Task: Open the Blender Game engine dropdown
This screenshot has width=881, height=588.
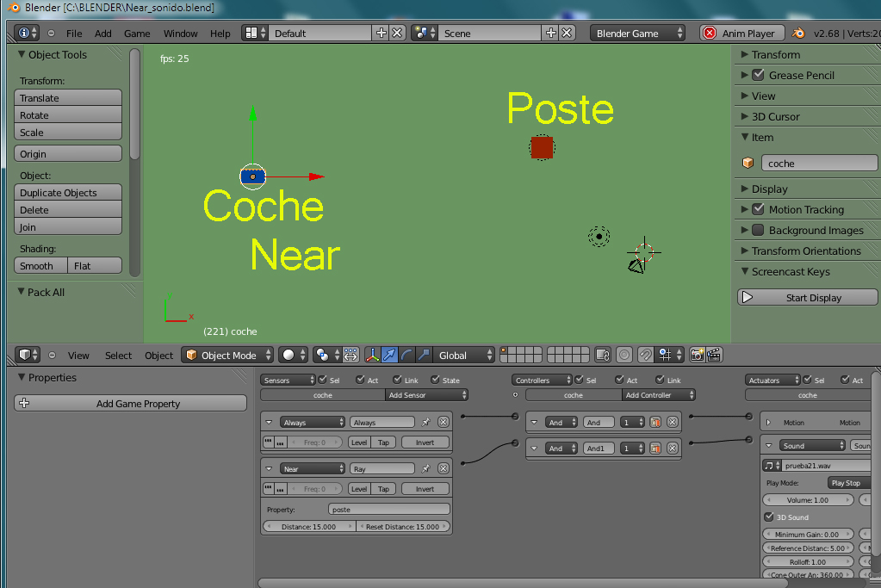Action: 638,33
